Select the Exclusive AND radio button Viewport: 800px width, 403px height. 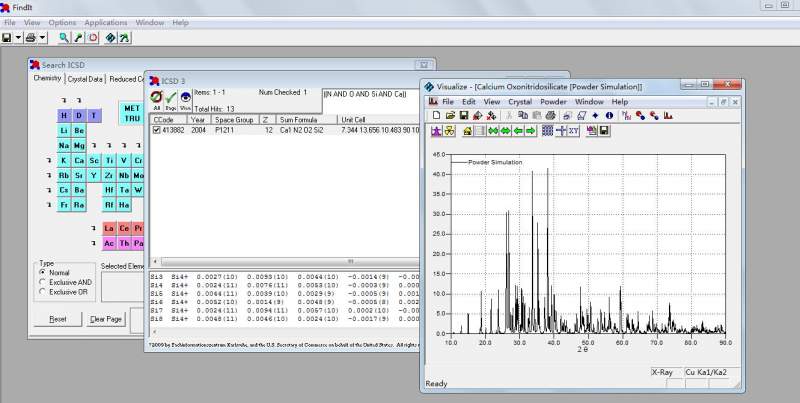(x=44, y=282)
